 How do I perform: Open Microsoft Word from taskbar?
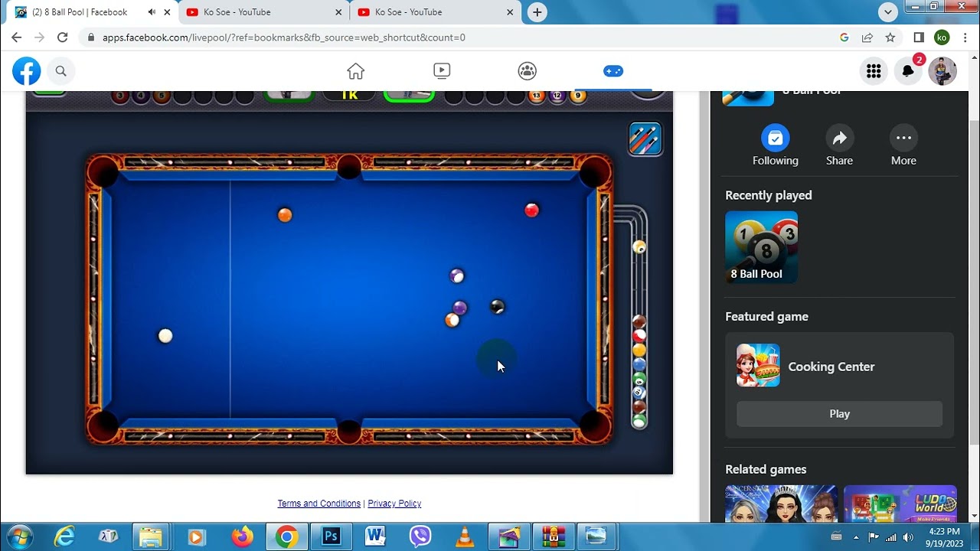pyautogui.click(x=375, y=537)
